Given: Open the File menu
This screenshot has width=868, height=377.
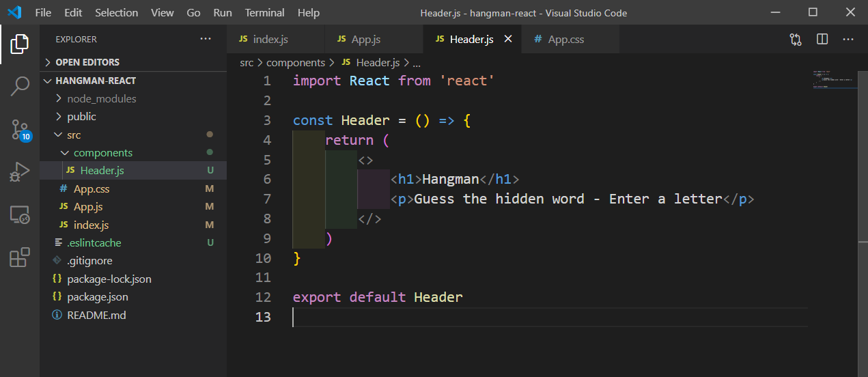Looking at the screenshot, I should pos(43,12).
